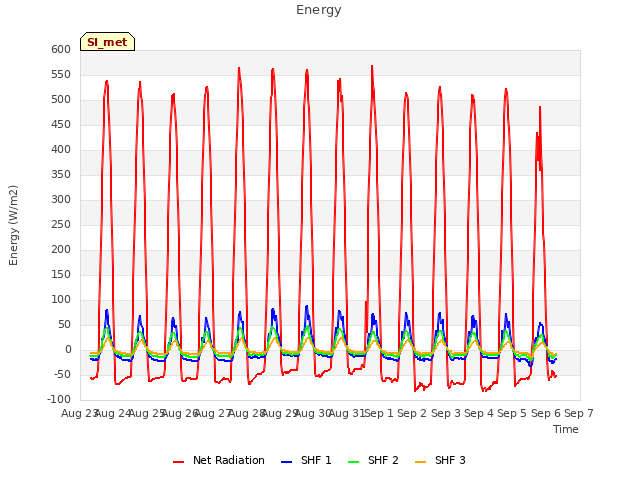Image resolution: width=640 pixels, height=480 pixels.
Task: Click the -50 y-axis tick label
Action: click(x=61, y=374)
